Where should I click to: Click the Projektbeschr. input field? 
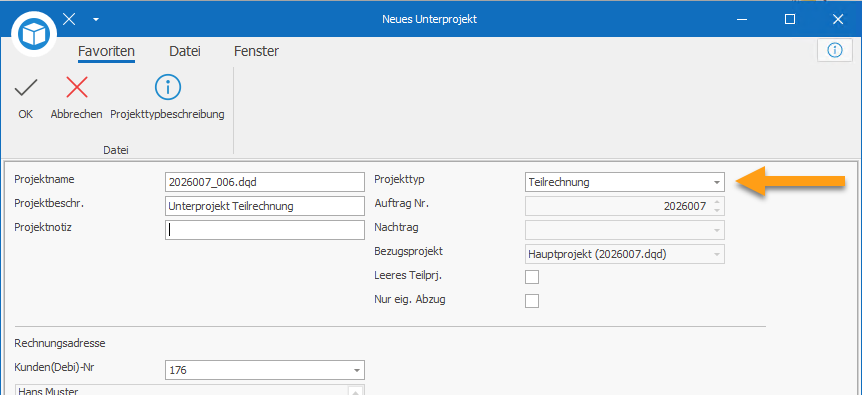click(264, 206)
